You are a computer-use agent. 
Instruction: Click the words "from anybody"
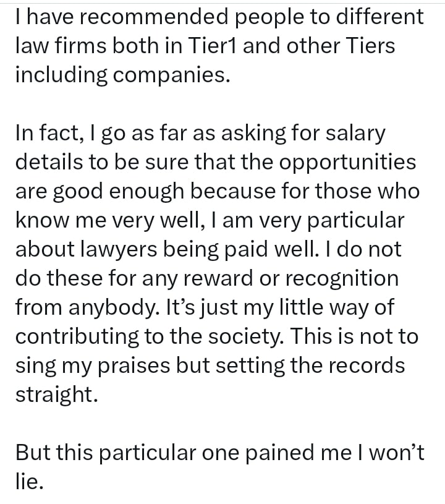pyautogui.click(x=89, y=307)
